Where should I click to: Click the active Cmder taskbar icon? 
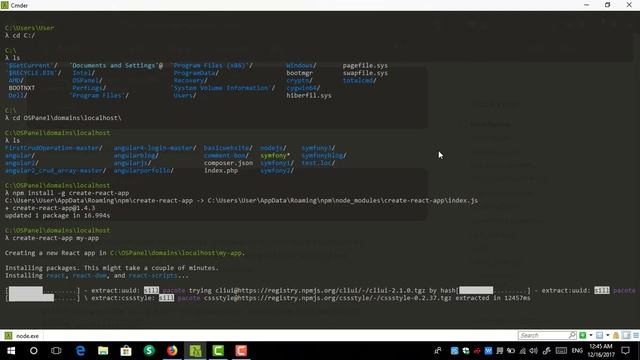coord(195,351)
